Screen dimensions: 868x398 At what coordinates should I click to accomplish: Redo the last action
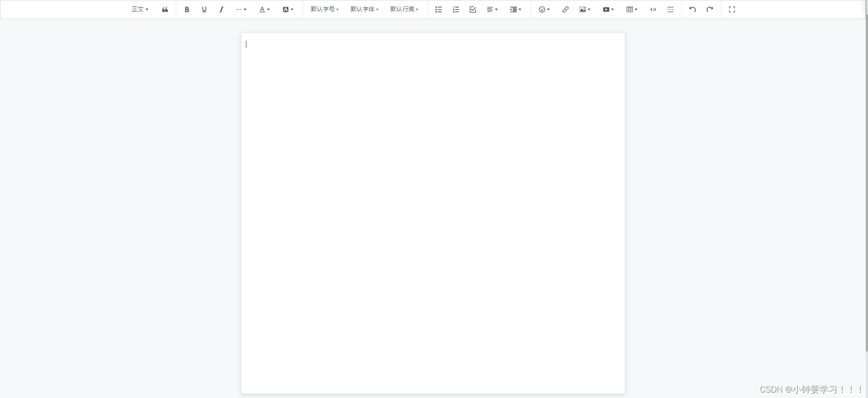click(x=710, y=9)
